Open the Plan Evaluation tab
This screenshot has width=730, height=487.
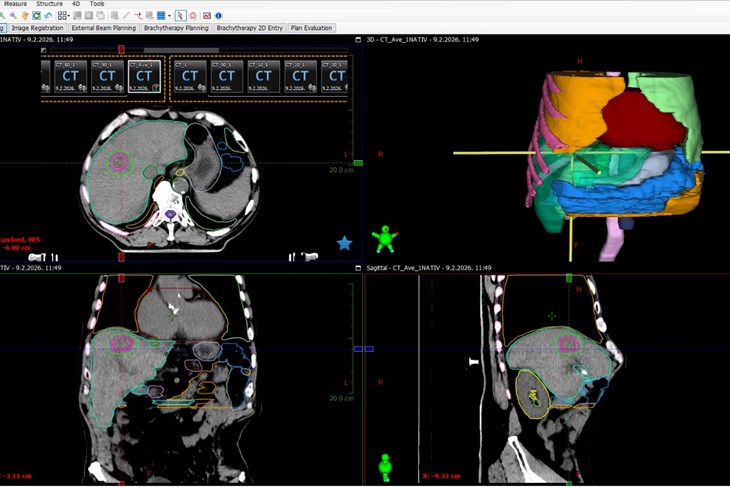click(312, 28)
